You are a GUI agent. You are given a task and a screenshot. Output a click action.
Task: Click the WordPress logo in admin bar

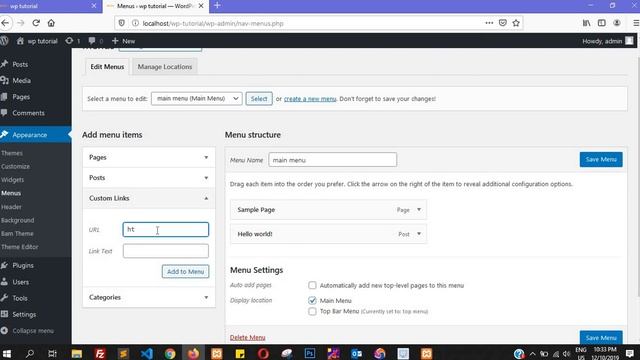pyautogui.click(x=4, y=41)
